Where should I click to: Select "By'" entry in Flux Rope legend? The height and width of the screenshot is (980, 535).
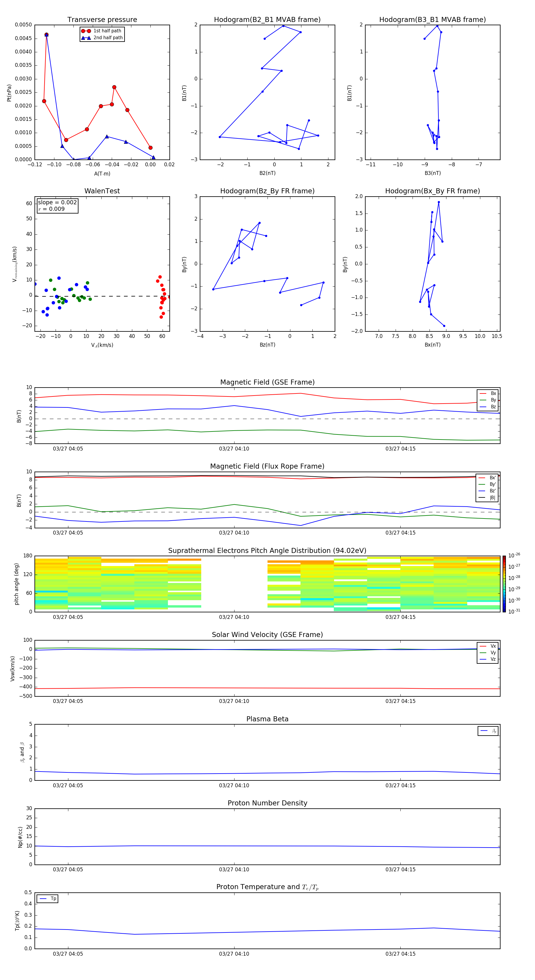click(x=487, y=485)
